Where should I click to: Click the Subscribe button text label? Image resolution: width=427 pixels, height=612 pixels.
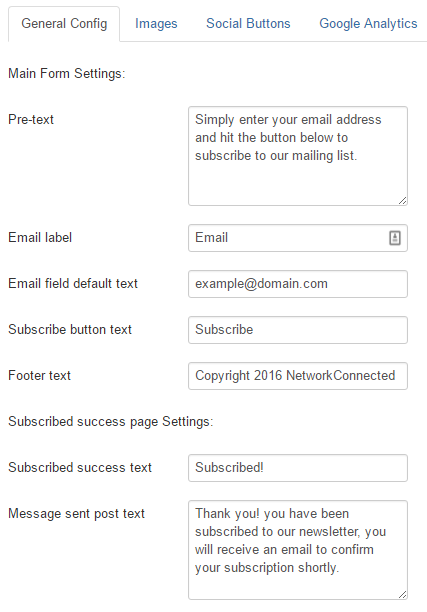70,329
